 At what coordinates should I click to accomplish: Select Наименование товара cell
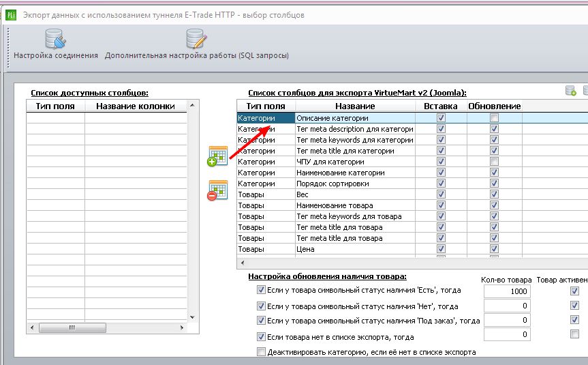click(355, 205)
